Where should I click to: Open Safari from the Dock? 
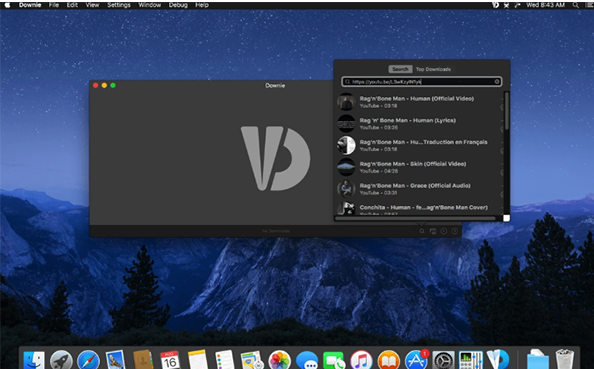click(88, 360)
